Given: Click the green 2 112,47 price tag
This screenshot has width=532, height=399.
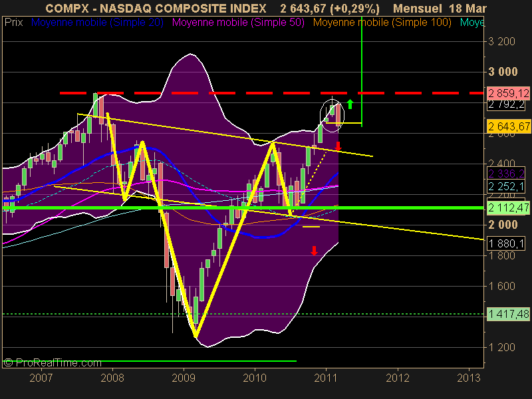Looking at the screenshot, I should pyautogui.click(x=508, y=207).
